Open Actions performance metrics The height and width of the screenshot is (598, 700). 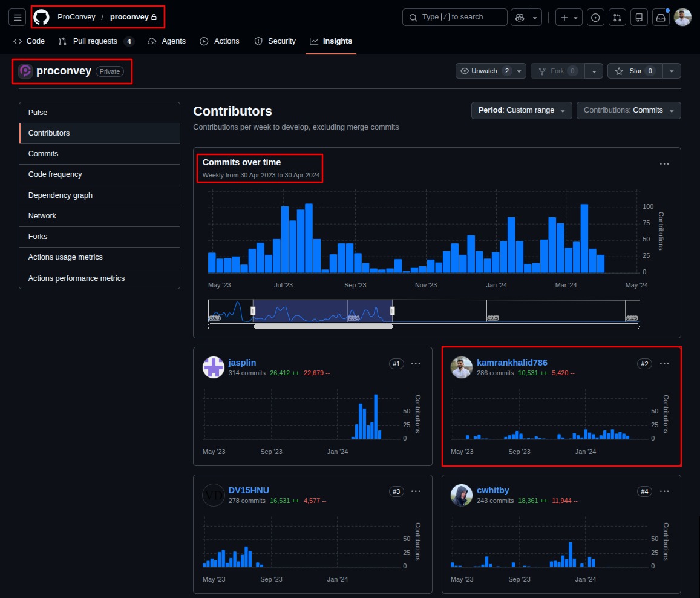tap(100, 278)
